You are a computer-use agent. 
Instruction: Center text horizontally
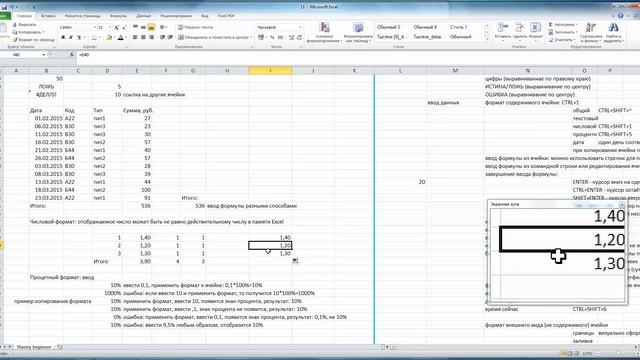(x=143, y=37)
